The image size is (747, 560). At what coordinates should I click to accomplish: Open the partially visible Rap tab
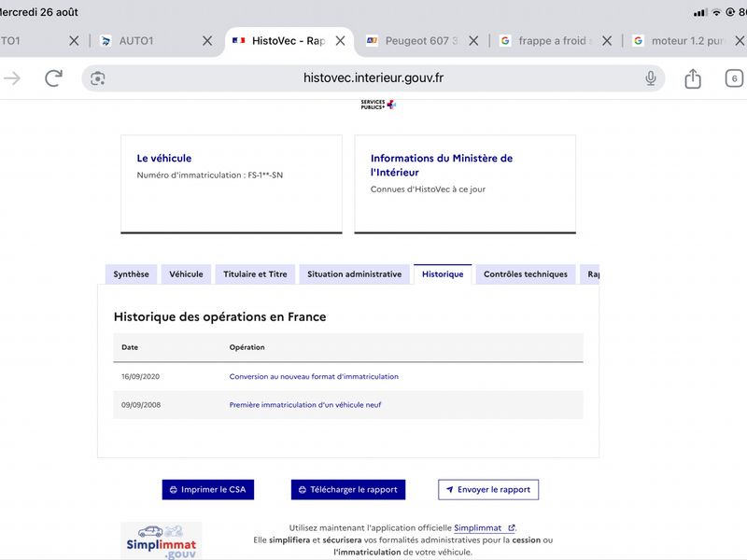click(x=590, y=274)
